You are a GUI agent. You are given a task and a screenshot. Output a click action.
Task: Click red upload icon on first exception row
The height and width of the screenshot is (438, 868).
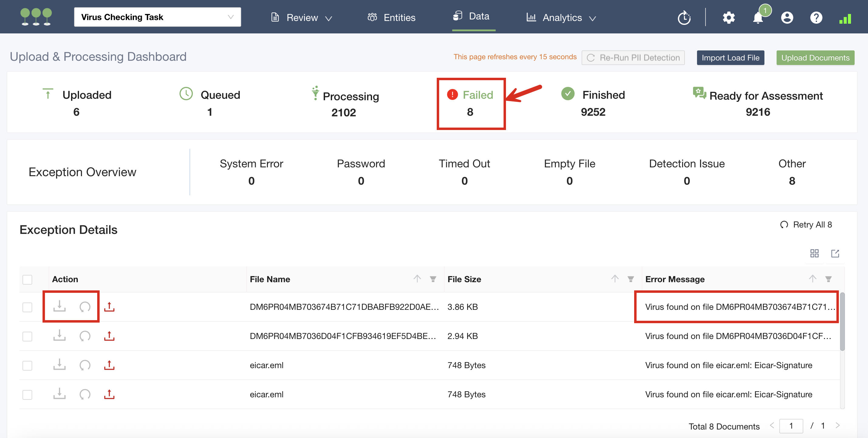click(x=109, y=306)
